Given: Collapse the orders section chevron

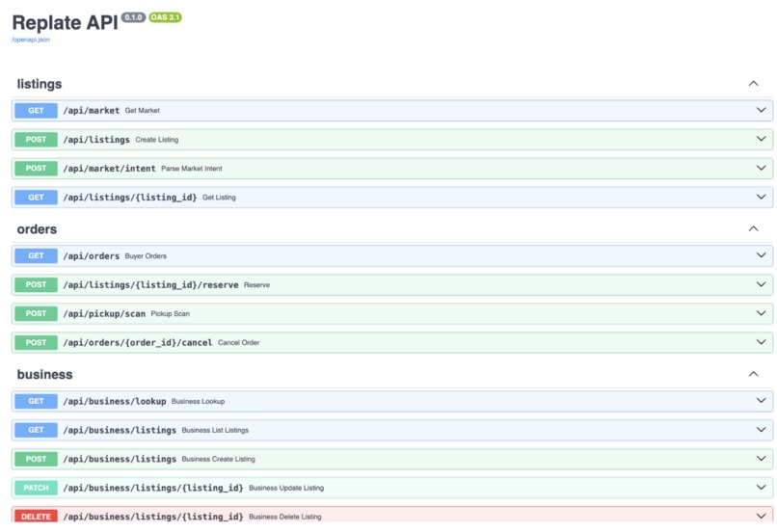Looking at the screenshot, I should point(753,228).
